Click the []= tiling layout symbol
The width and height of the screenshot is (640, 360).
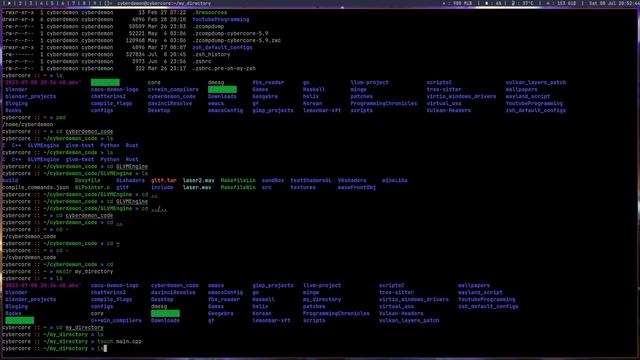point(107,3)
